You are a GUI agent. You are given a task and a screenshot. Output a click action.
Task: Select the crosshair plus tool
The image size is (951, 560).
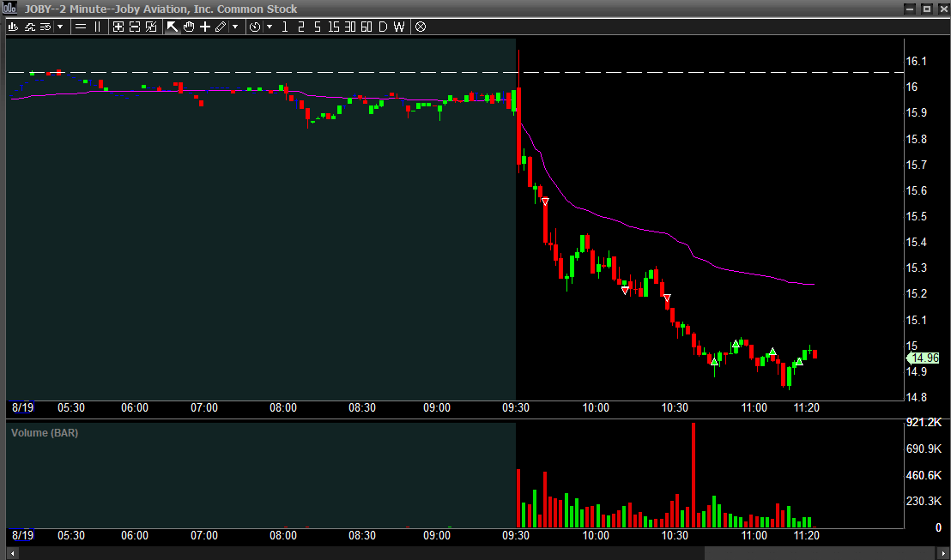pos(205,27)
